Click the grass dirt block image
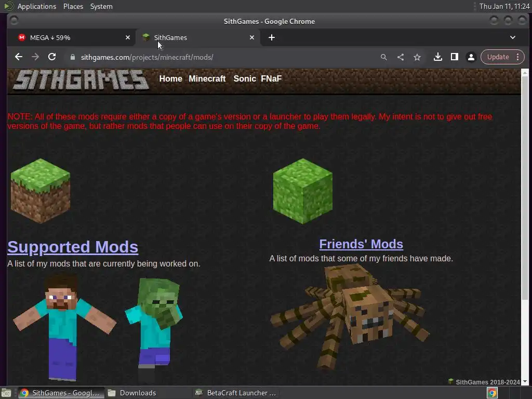 point(41,191)
